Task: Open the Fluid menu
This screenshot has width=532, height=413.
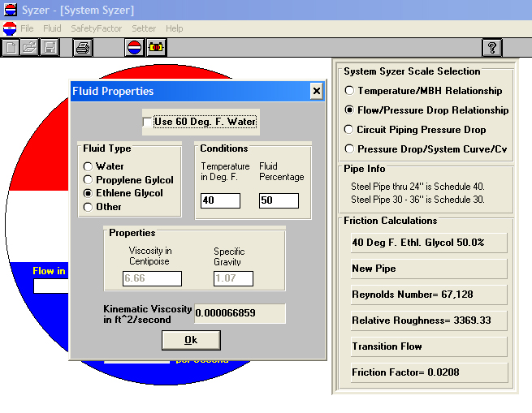Action: coord(52,28)
